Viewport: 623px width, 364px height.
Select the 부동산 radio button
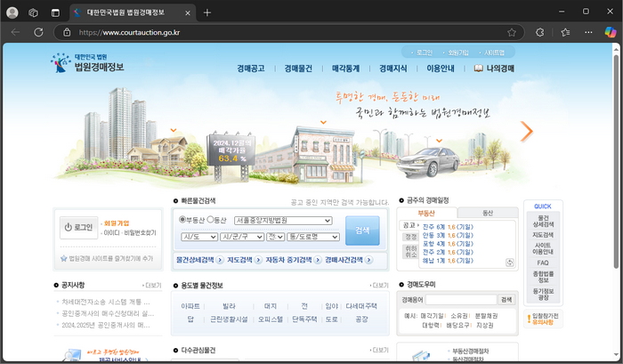point(183,220)
